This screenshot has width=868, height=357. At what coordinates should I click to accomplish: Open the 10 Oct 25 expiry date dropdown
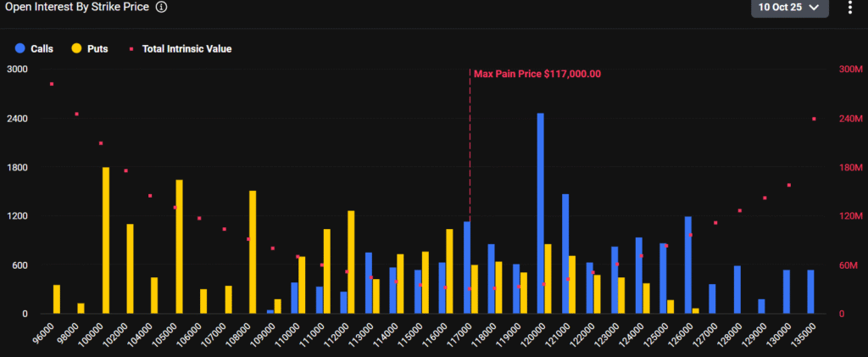point(789,8)
